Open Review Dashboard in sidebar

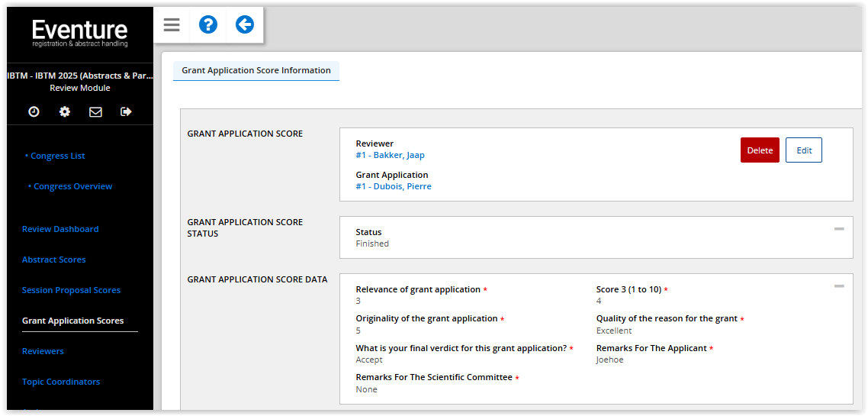[60, 229]
